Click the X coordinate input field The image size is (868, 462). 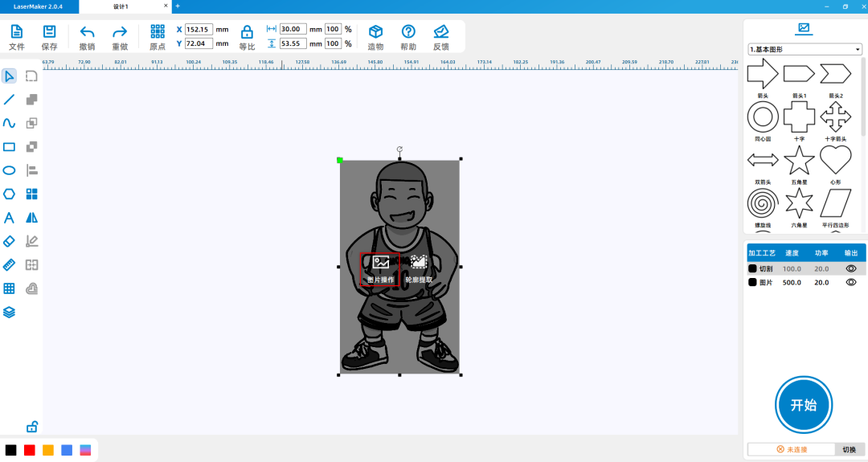199,30
